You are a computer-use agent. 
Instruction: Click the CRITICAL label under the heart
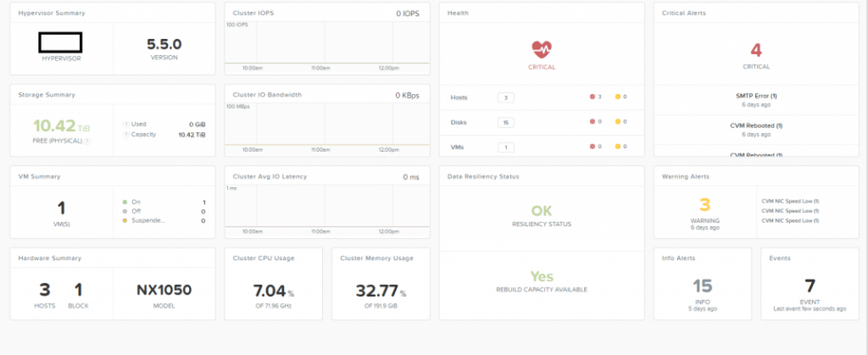pos(541,67)
